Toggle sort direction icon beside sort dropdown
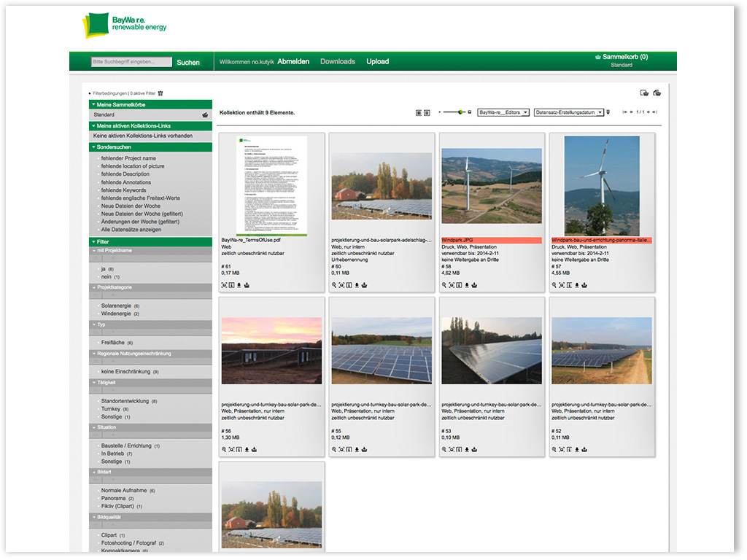Image resolution: width=747 pixels, height=560 pixels. (x=608, y=112)
